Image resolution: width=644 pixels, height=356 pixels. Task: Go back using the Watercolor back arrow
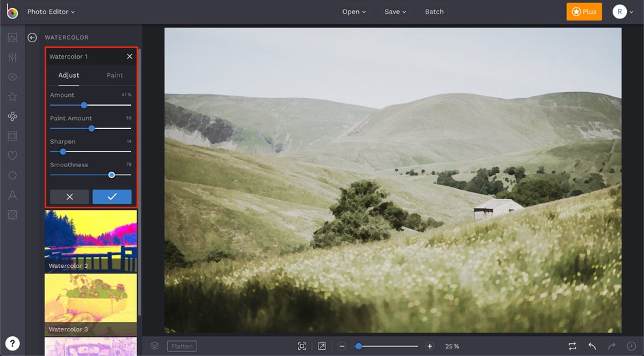point(32,38)
